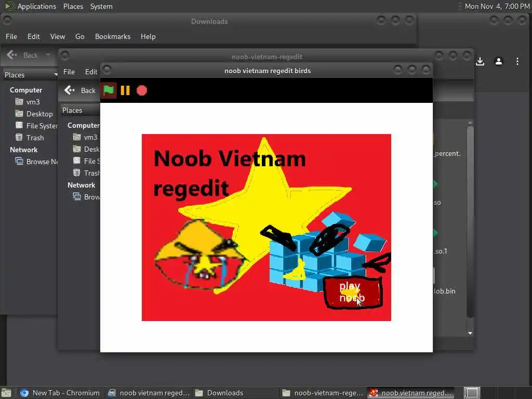Click workspace switcher in bottom panel
The width and height of the screenshot is (532, 399).
point(472,393)
